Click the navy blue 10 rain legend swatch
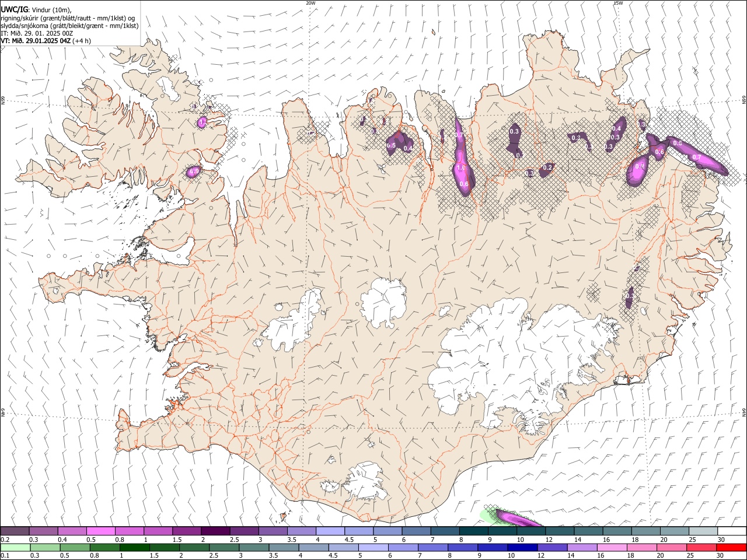Screen dimensions: 747x560 pos(522,547)
